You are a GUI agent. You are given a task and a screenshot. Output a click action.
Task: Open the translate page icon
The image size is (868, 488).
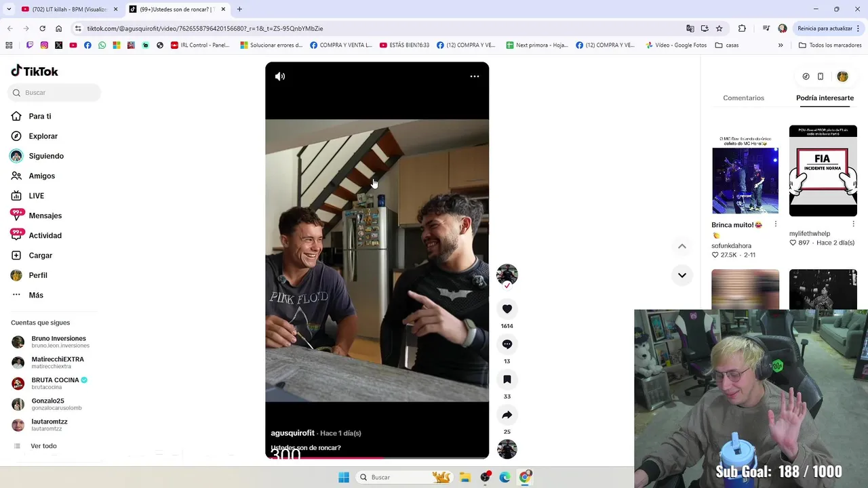(x=690, y=28)
